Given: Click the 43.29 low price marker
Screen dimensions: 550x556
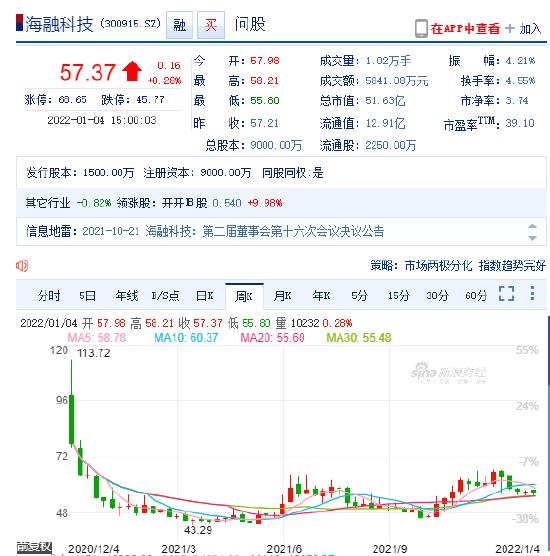Looking at the screenshot, I should click(x=198, y=530).
